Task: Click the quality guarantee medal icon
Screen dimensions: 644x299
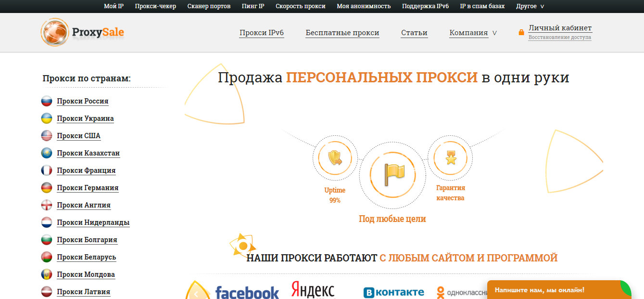Action: click(451, 157)
